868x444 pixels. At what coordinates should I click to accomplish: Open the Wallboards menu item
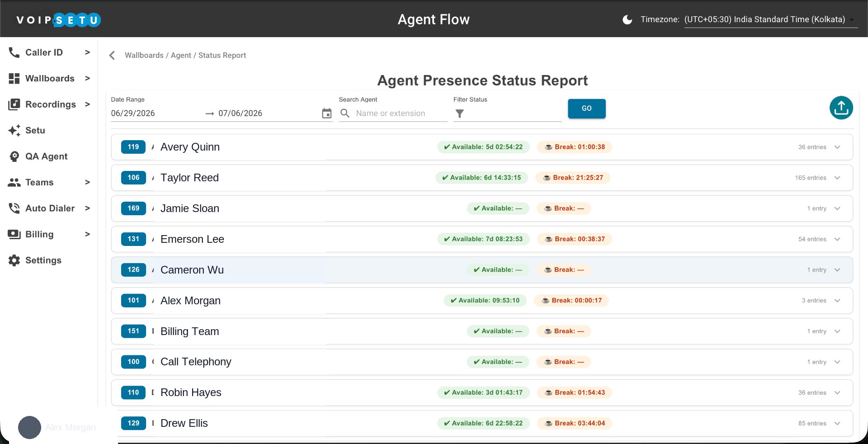point(50,79)
